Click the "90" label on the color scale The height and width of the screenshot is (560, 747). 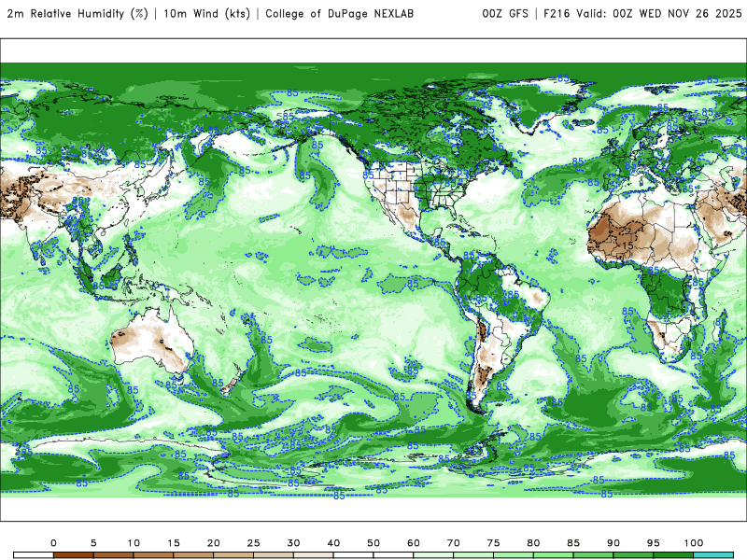pyautogui.click(x=613, y=543)
